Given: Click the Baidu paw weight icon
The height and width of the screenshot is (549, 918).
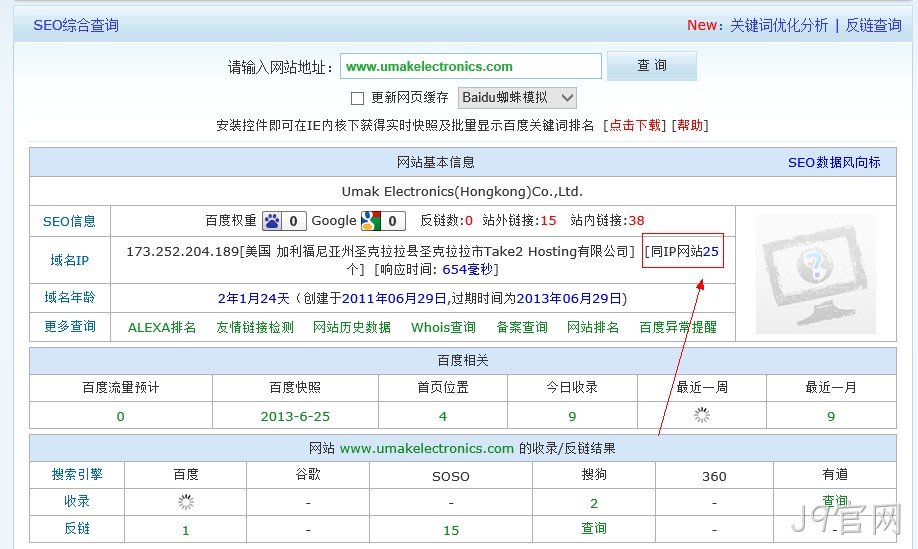Looking at the screenshot, I should [x=272, y=221].
